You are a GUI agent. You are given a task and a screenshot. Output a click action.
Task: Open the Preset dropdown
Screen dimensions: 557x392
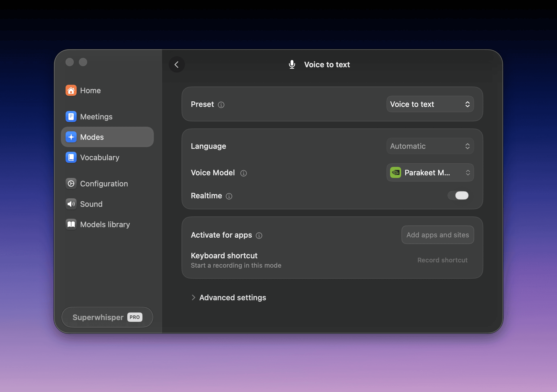pos(430,104)
